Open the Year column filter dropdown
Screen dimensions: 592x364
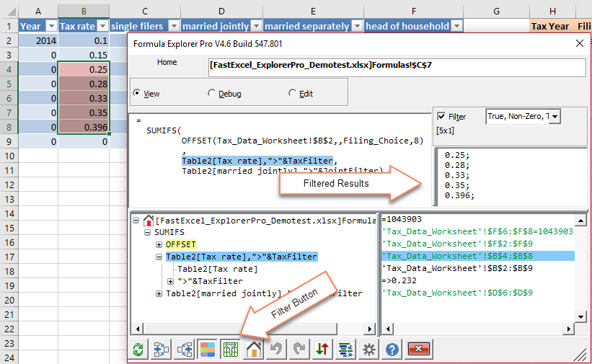[51, 26]
